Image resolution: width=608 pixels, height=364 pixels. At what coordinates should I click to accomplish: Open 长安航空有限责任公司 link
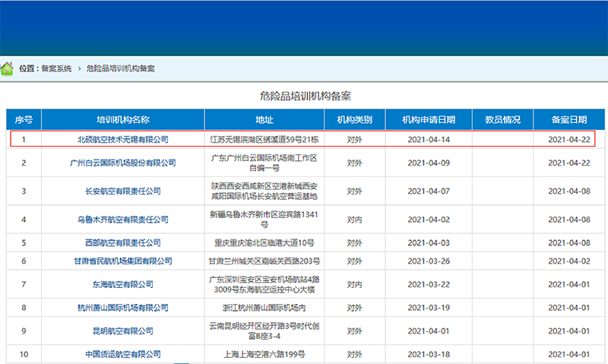[x=123, y=191]
